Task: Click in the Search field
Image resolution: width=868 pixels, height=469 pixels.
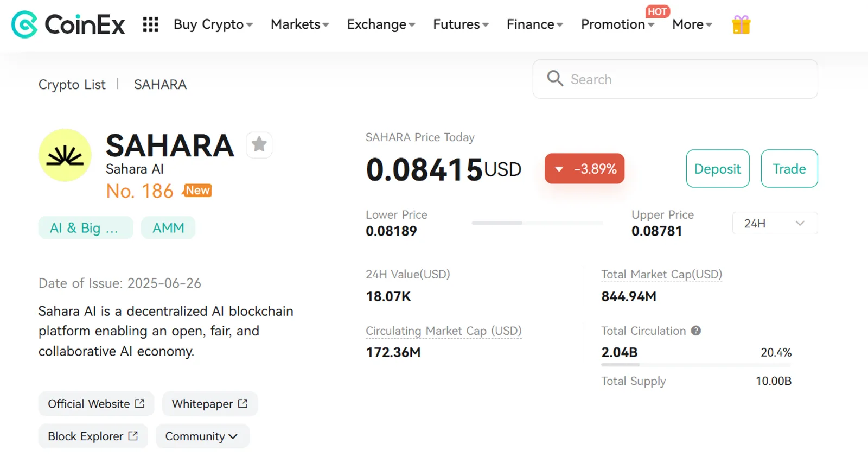Action: coord(675,79)
